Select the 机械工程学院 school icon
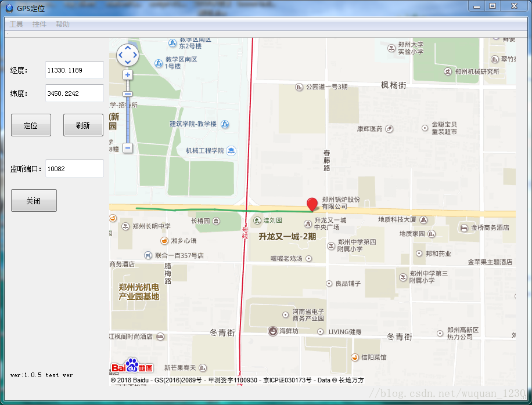Viewport: 532px width, 405px height. (231, 150)
